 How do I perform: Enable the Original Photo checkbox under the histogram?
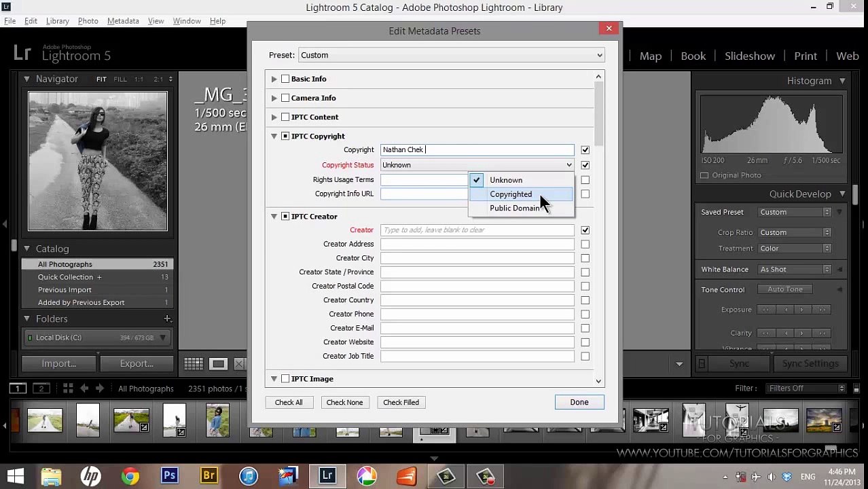pos(704,175)
